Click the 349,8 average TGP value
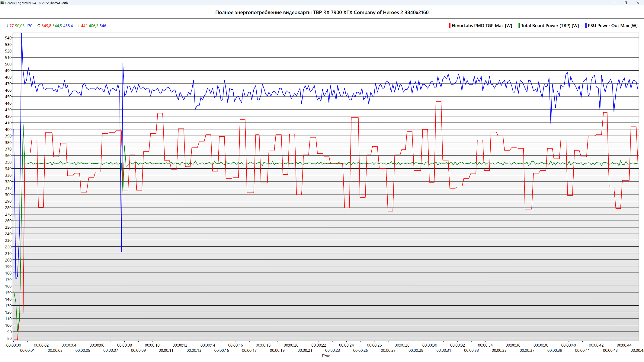This screenshot has width=644, height=362. (46, 26)
